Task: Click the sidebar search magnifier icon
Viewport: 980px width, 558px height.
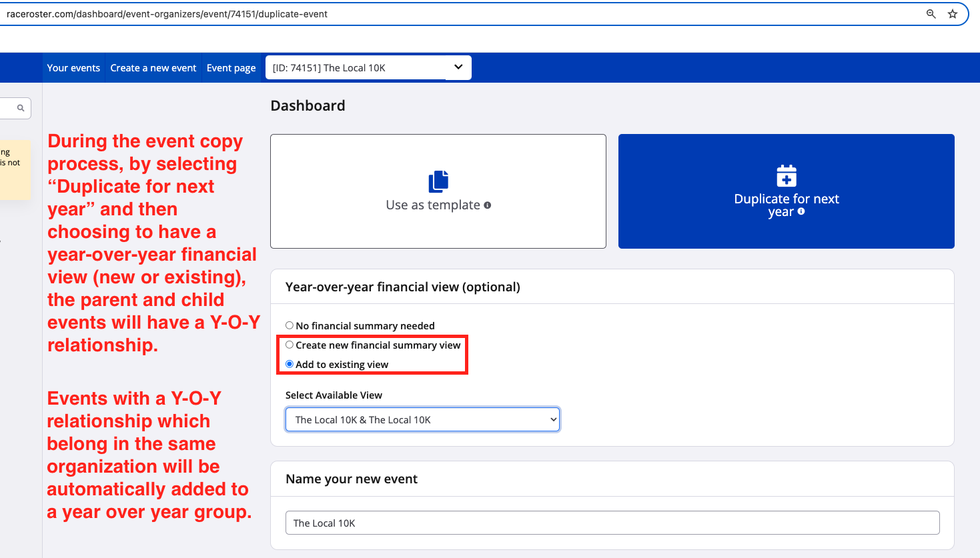Action: pyautogui.click(x=21, y=108)
